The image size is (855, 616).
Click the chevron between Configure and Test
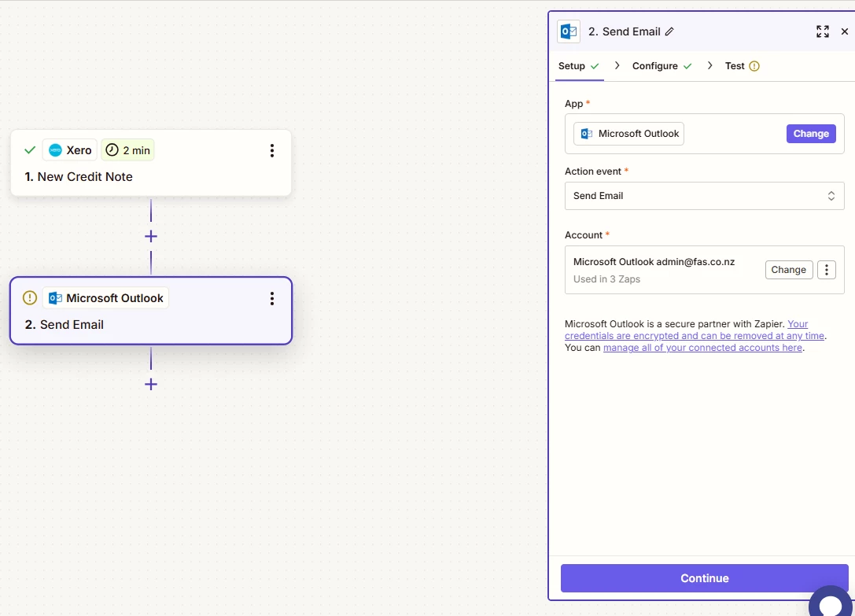pyautogui.click(x=709, y=65)
